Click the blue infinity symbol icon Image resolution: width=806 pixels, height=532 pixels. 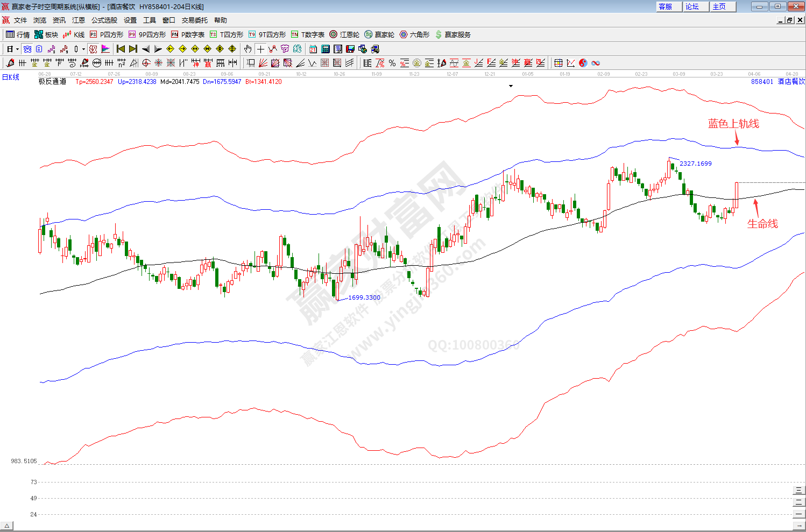(x=596, y=63)
